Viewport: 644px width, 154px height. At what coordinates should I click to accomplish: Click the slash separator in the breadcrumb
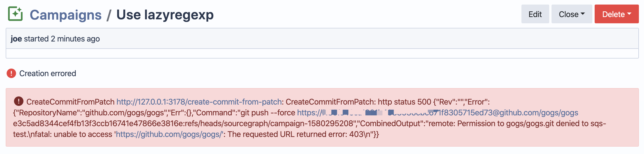pyautogui.click(x=109, y=15)
